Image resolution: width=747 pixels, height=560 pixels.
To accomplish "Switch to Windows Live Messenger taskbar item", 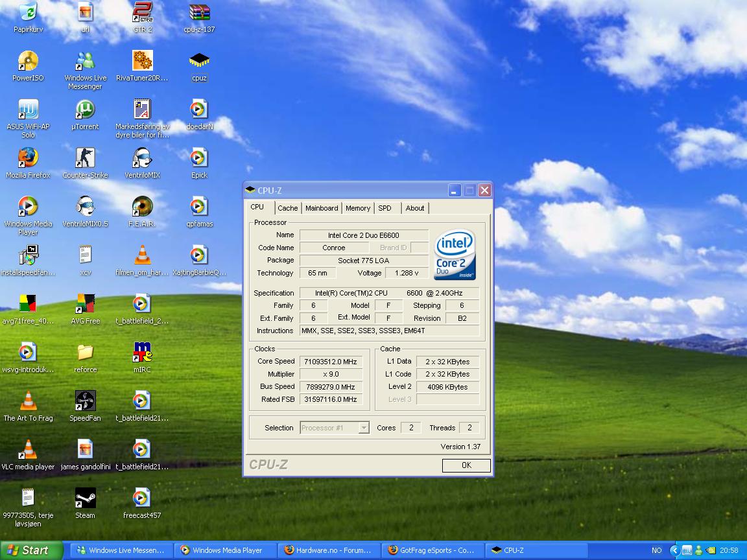I will 121,550.
